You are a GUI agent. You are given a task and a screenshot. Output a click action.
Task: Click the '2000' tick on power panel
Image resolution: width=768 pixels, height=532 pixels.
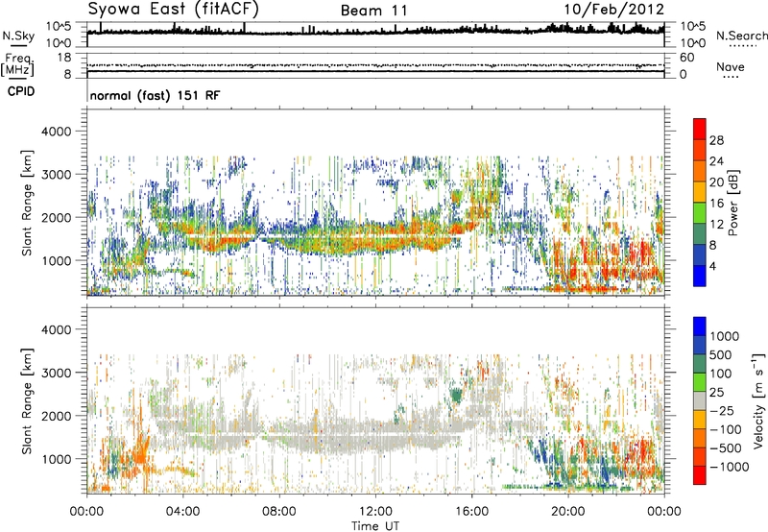57,217
